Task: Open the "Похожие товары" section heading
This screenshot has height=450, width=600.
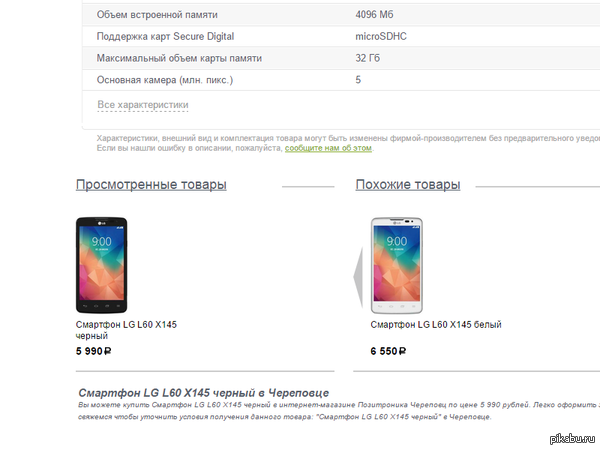Action: tap(408, 185)
